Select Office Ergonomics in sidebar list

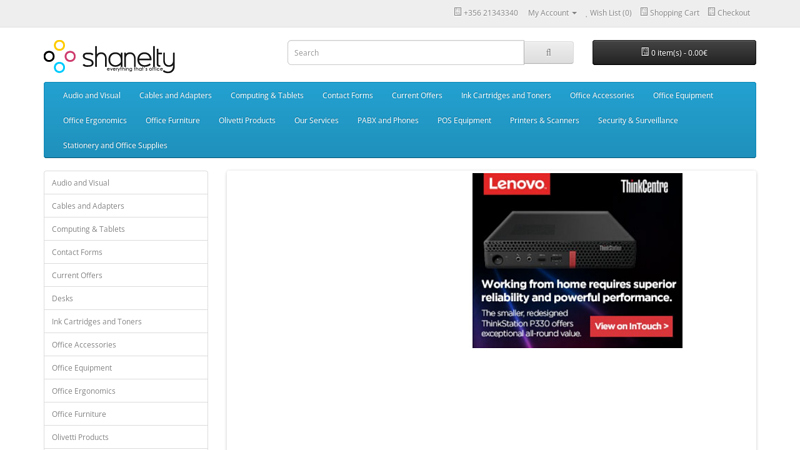pos(126,391)
